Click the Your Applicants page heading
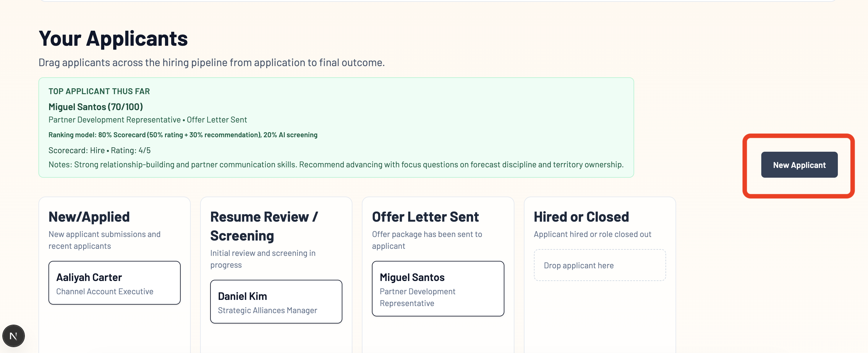Viewport: 868px width, 353px height. 113,38
